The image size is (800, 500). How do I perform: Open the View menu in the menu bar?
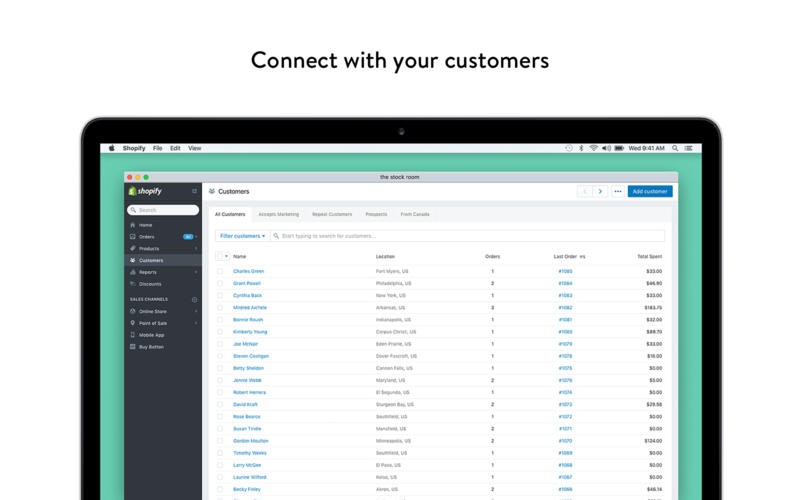(194, 148)
